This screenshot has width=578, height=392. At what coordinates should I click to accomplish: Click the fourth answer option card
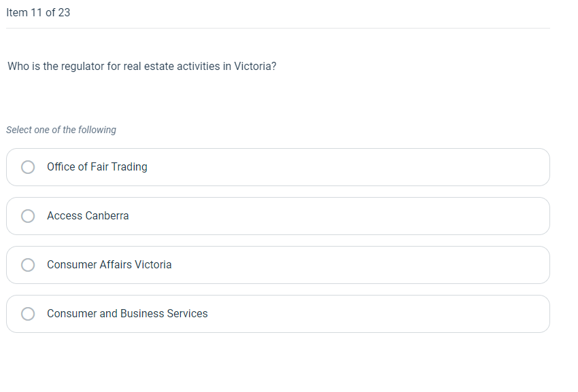click(277, 313)
